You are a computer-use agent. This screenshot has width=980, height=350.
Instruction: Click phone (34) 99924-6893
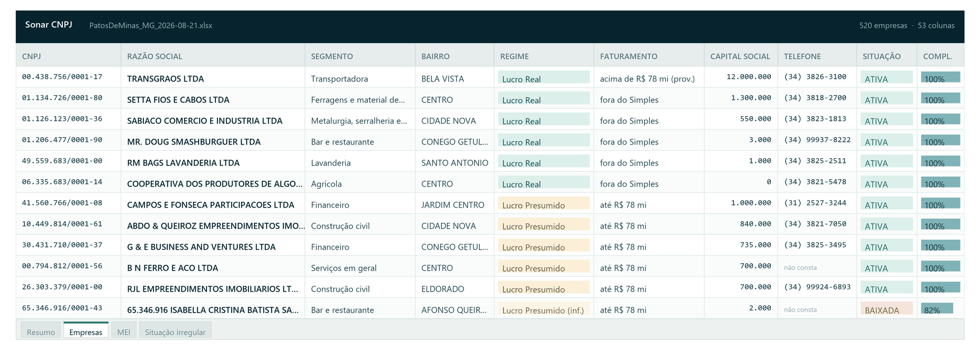(817, 287)
